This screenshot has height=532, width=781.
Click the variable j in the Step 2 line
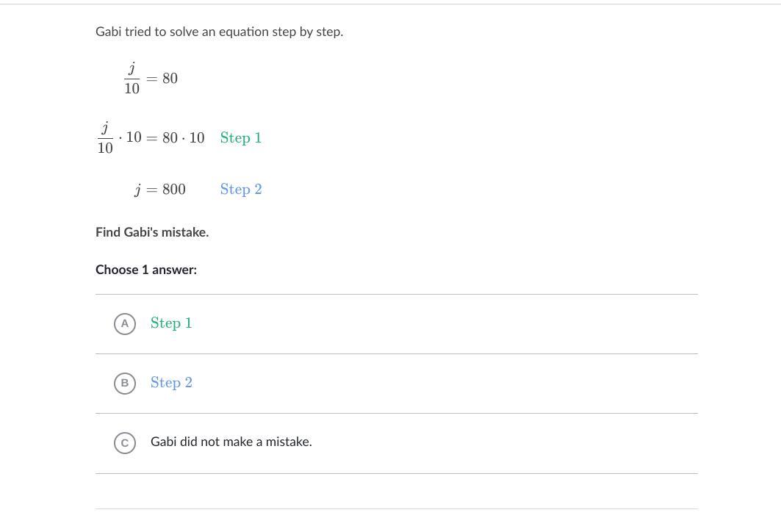(137, 190)
